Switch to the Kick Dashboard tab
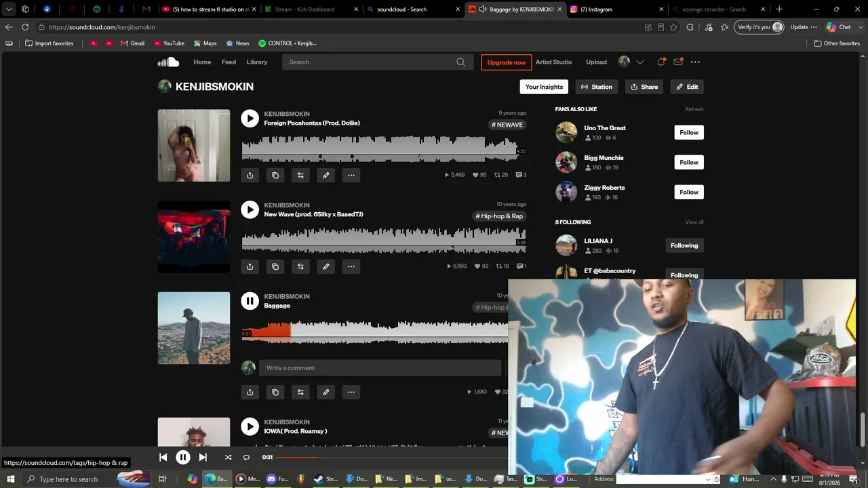 (311, 9)
